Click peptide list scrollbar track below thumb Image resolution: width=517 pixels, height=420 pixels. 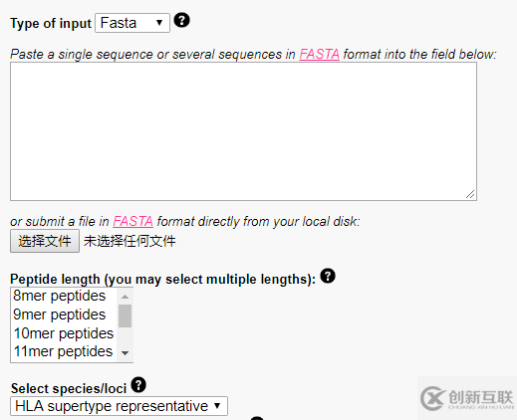125,336
